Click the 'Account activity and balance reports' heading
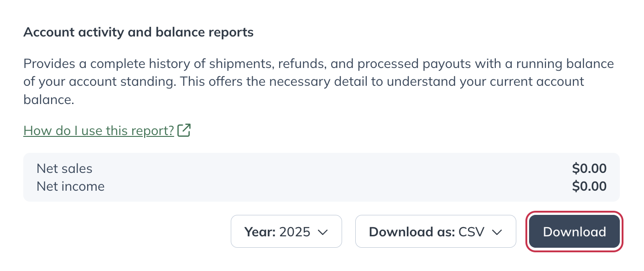 (138, 32)
